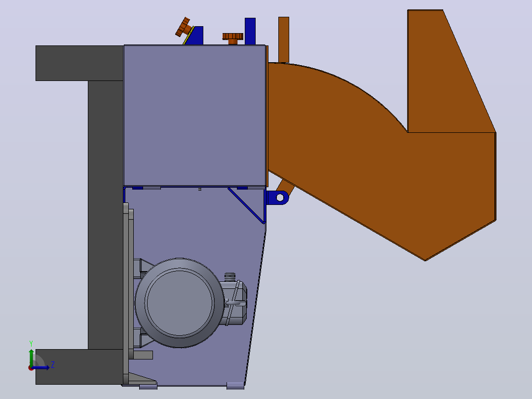The image size is (532, 399).
Task: Select the large purple upper housing box
Action: pos(195,116)
